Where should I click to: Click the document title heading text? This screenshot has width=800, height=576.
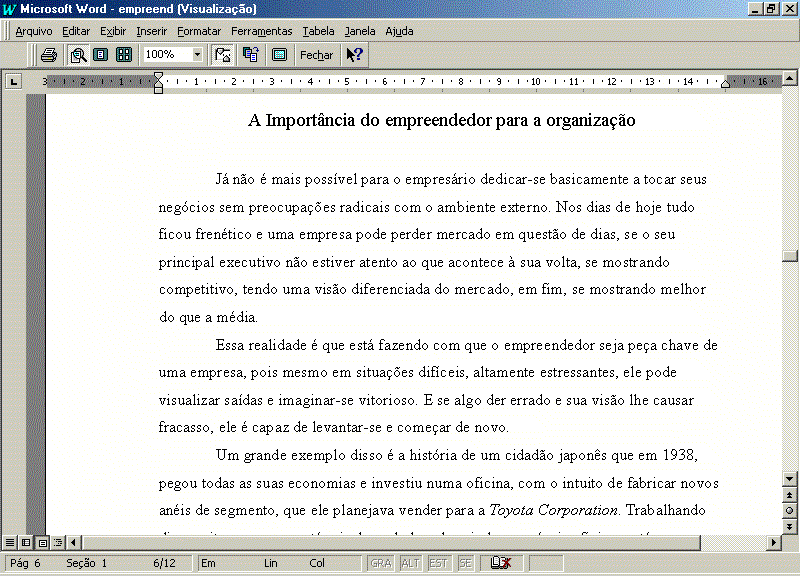442,120
